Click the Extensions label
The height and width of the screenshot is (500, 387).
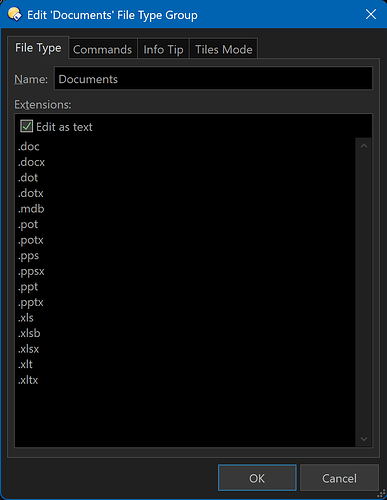[x=43, y=105]
